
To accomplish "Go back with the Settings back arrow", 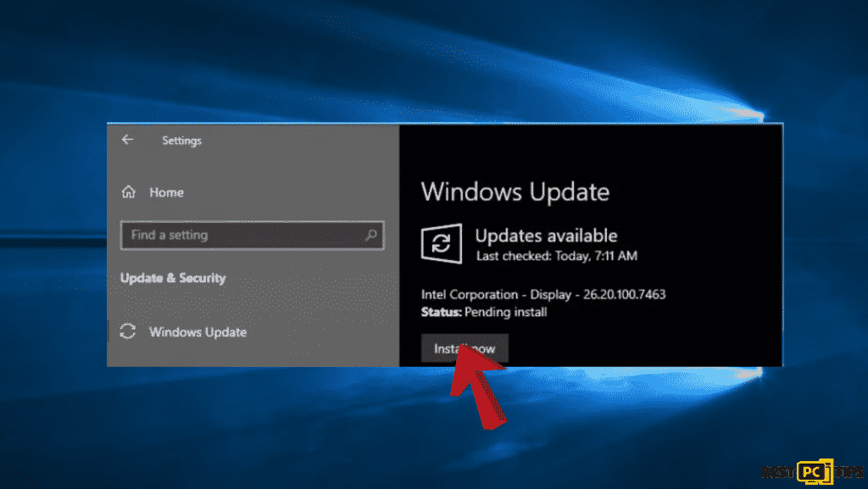I will pos(128,140).
